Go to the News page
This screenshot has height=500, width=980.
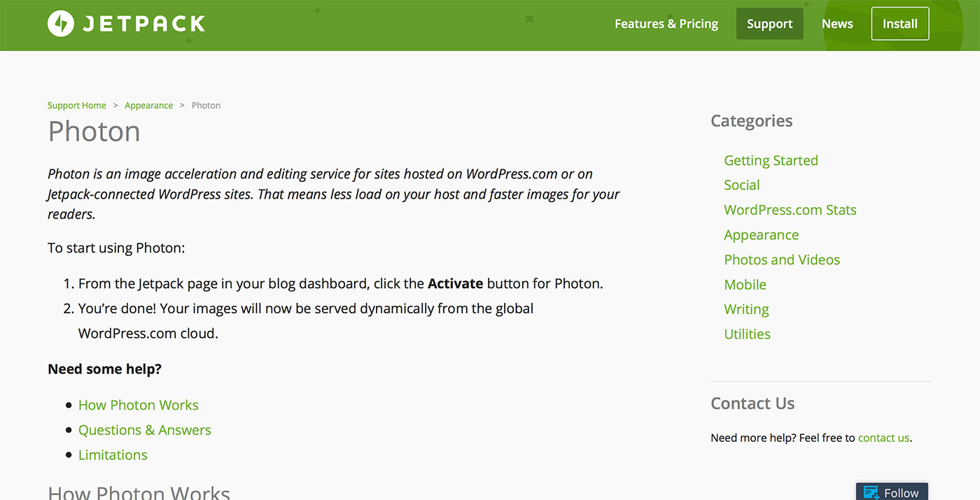point(837,24)
